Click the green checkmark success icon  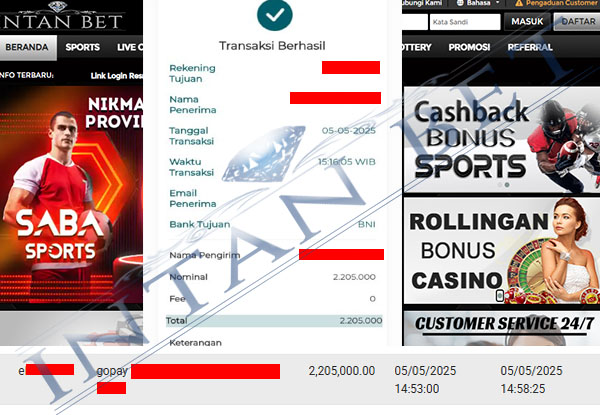(x=275, y=15)
